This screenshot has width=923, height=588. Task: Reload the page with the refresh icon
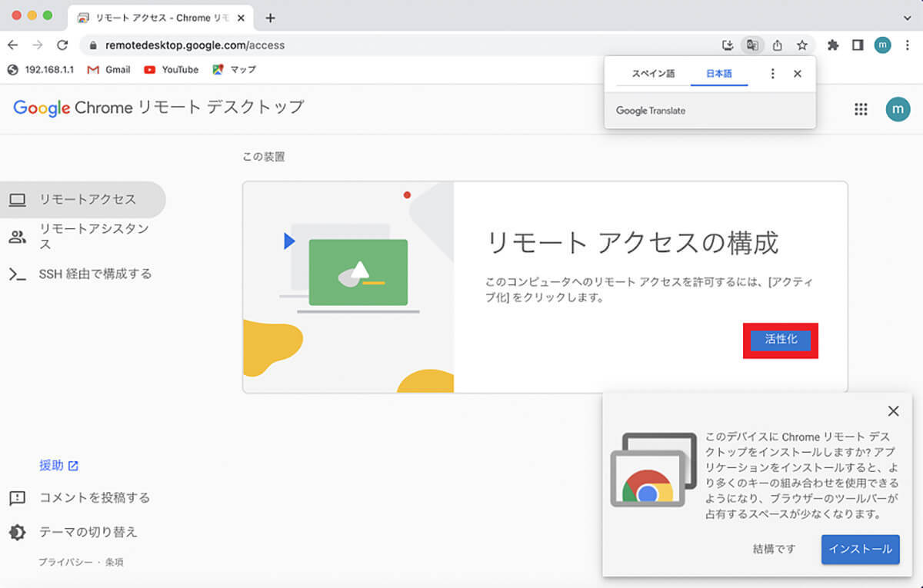(x=62, y=45)
